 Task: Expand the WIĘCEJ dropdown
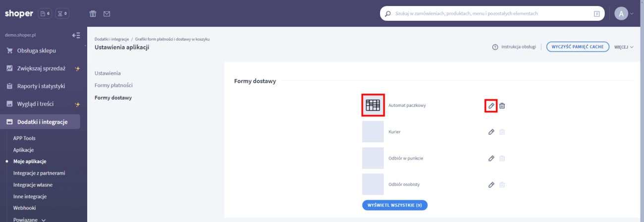coord(624,47)
